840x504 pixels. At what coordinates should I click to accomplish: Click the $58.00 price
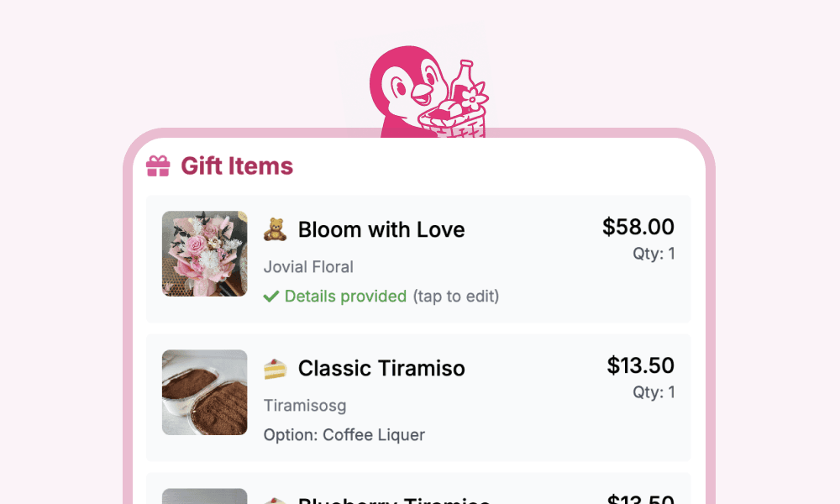click(638, 227)
